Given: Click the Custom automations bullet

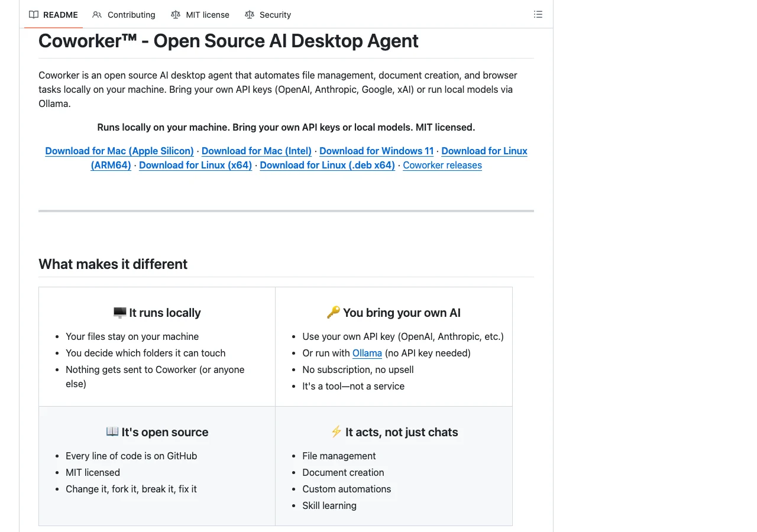Looking at the screenshot, I should point(347,489).
